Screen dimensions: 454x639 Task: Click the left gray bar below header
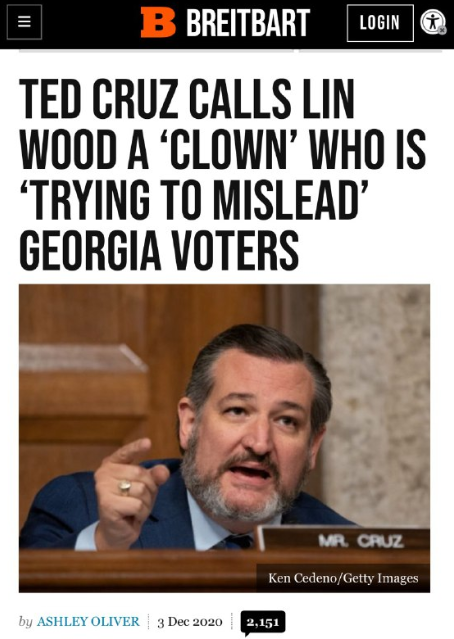[x=156, y=51]
